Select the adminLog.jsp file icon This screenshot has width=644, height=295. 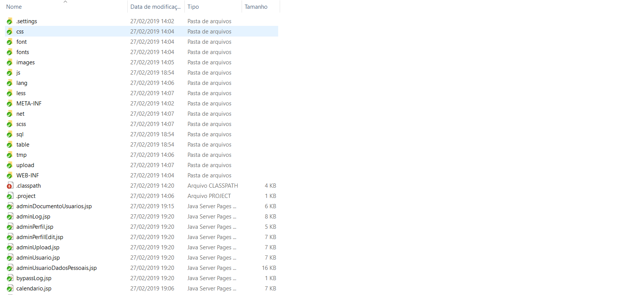click(10, 217)
